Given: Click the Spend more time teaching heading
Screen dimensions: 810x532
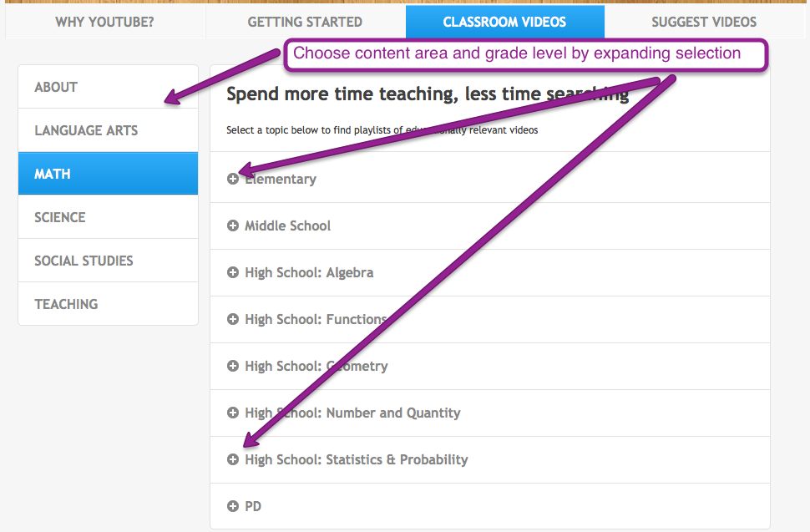Looking at the screenshot, I should tap(426, 94).
